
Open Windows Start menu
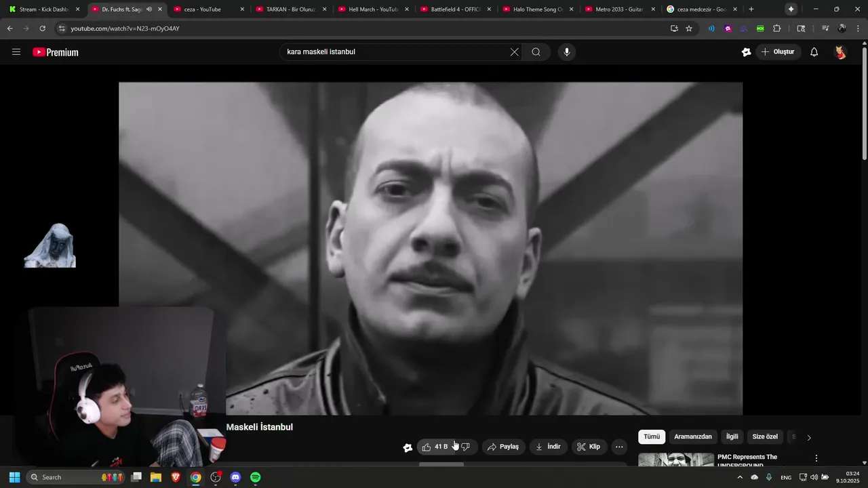point(14,477)
